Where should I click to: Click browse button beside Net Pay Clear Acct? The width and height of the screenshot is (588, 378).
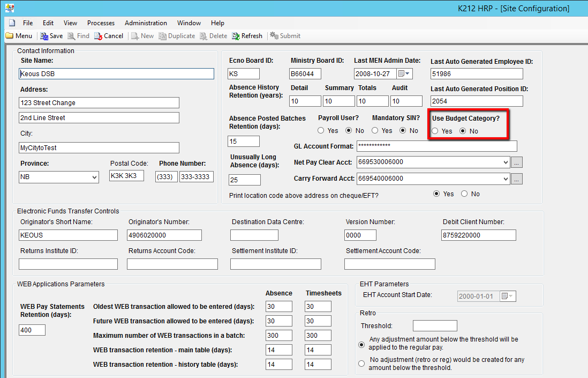click(x=516, y=162)
